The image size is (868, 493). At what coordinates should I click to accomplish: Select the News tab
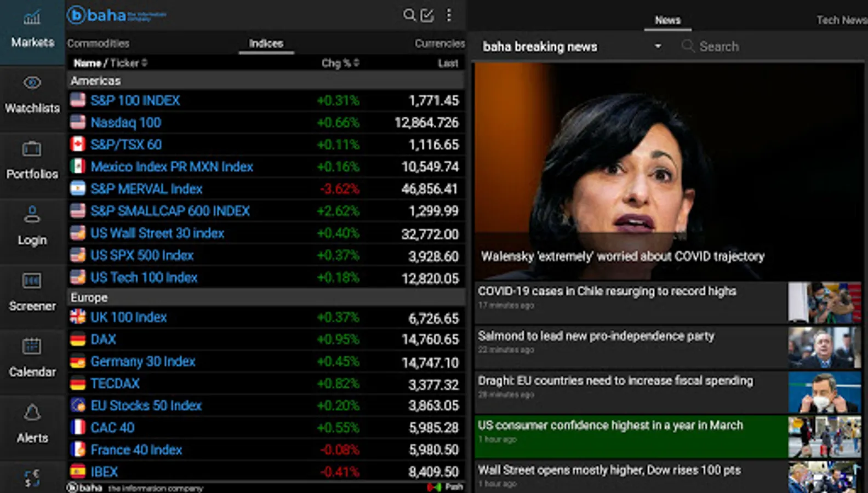pyautogui.click(x=667, y=20)
